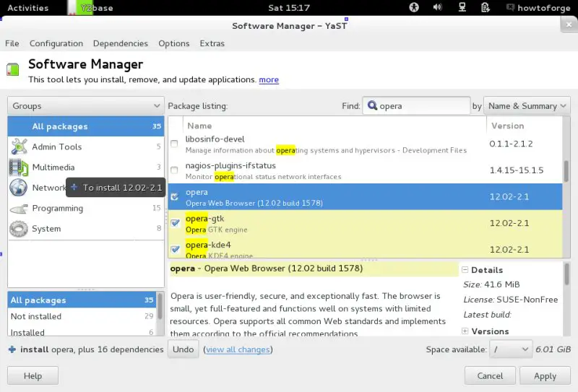Viewport: 578px width, 392px height.
Task: Open the Groups dropdown
Action: click(86, 105)
